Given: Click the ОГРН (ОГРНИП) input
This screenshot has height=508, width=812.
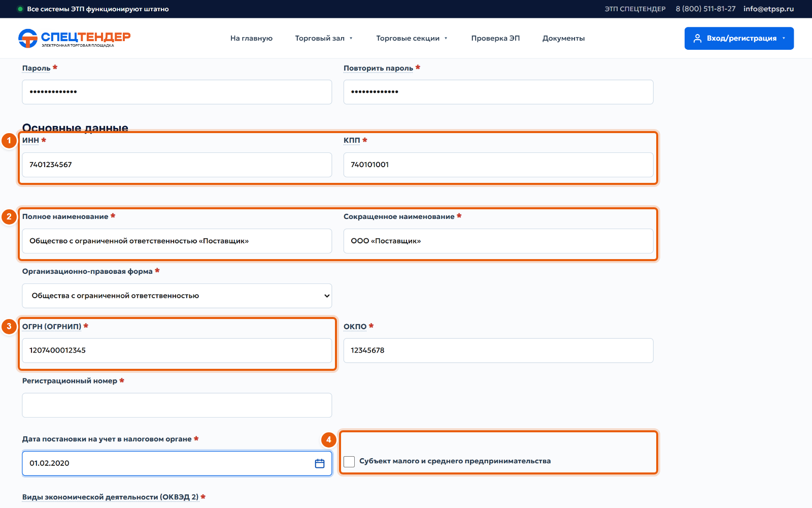Looking at the screenshot, I should [177, 351].
